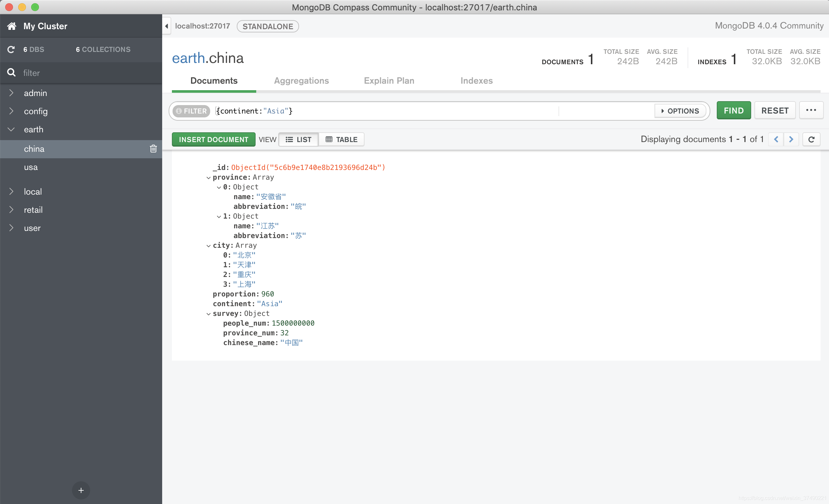Click city value "重庆"
829x504 pixels.
point(244,275)
